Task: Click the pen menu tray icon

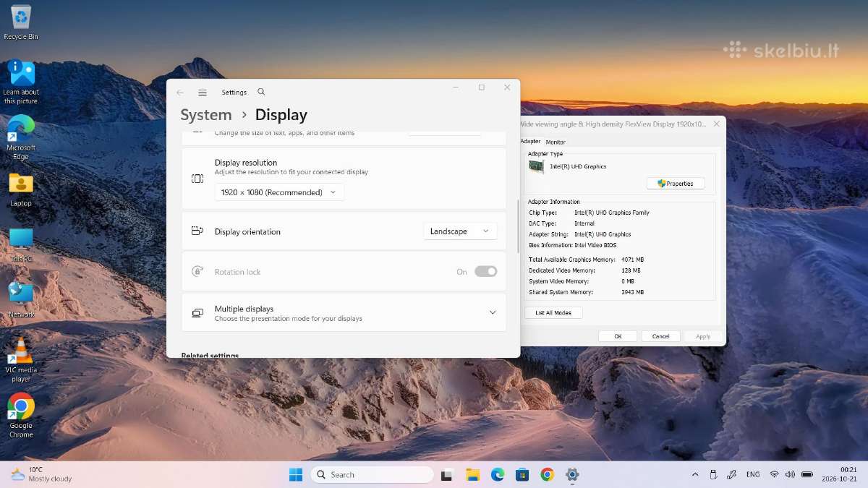Action: (x=731, y=475)
